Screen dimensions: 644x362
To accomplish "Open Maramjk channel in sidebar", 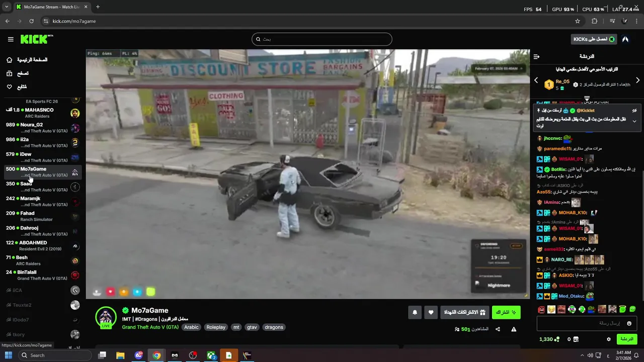I will point(43,202).
